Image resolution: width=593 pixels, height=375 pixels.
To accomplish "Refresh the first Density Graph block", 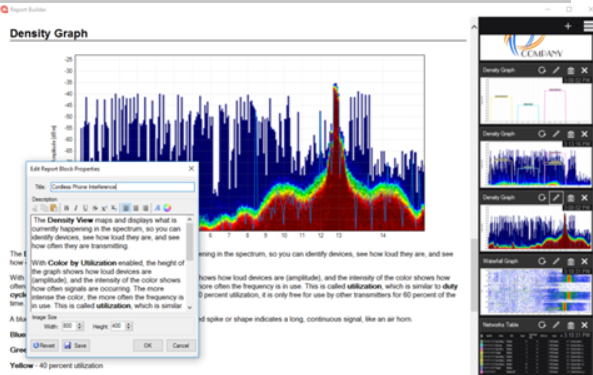I will coord(542,70).
